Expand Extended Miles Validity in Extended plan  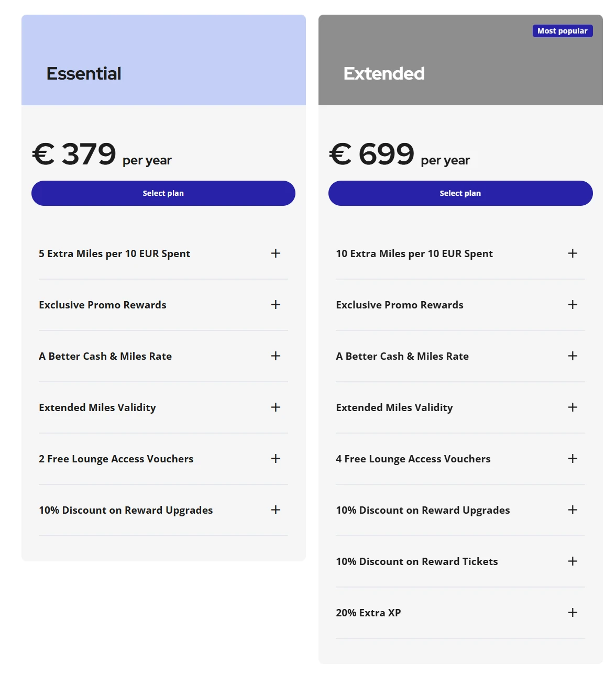[x=572, y=407]
